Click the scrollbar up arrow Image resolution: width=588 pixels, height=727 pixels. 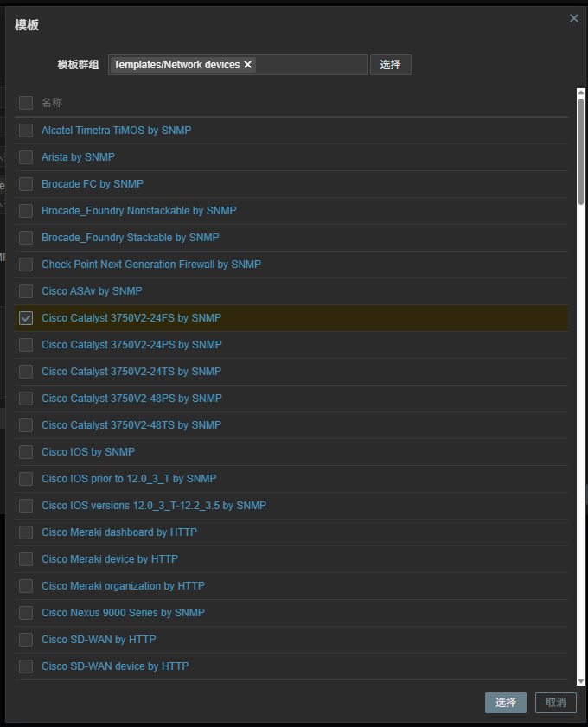580,92
